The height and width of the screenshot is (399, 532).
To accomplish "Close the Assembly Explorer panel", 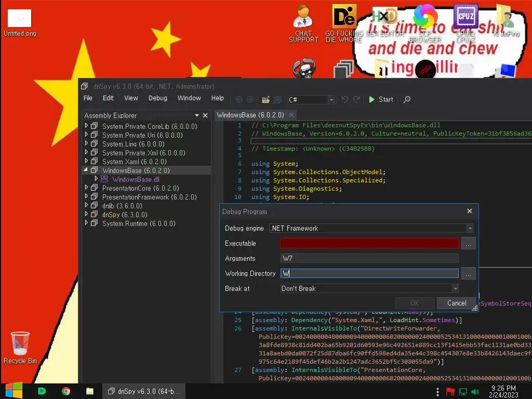I will coord(205,115).
